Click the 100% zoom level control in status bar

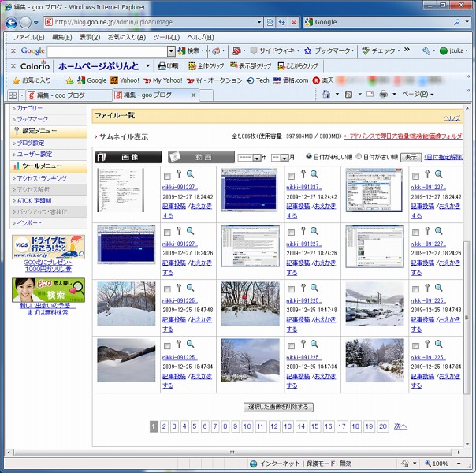coord(440,464)
